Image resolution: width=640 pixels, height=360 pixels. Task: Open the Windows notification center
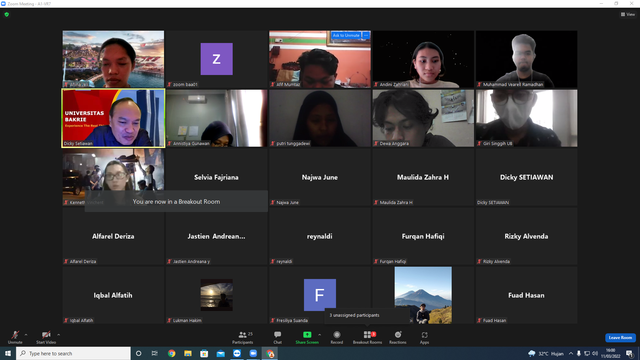[x=629, y=353]
